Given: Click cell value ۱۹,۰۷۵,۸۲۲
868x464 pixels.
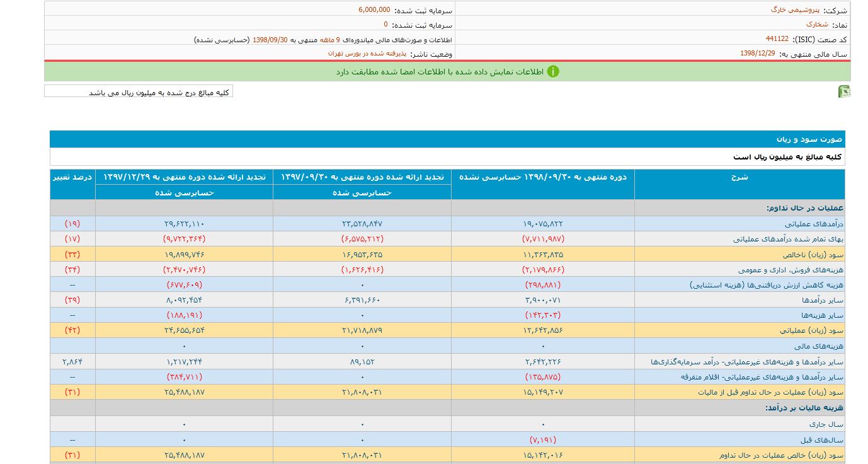Looking at the screenshot, I should coord(543,224).
